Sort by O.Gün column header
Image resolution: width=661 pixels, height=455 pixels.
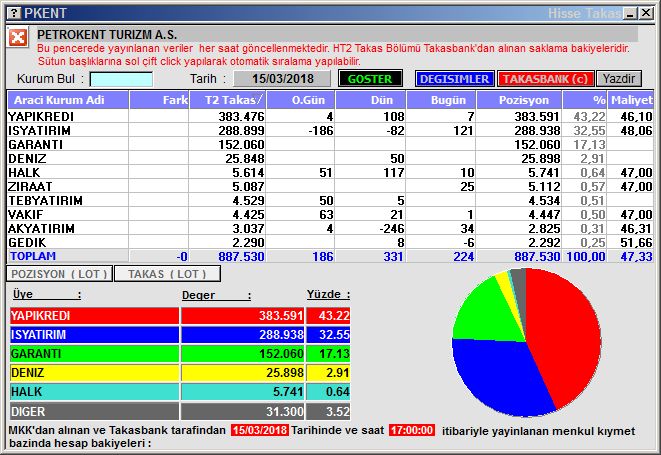(x=301, y=100)
